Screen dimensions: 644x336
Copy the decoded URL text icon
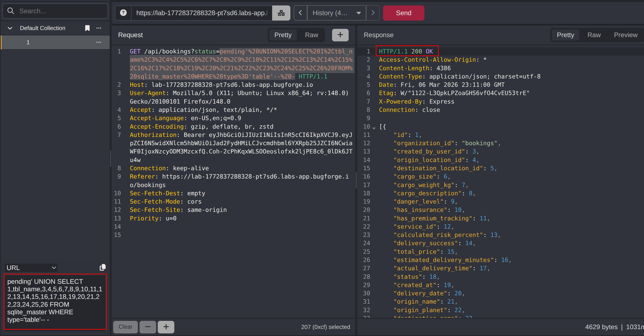pos(103,267)
